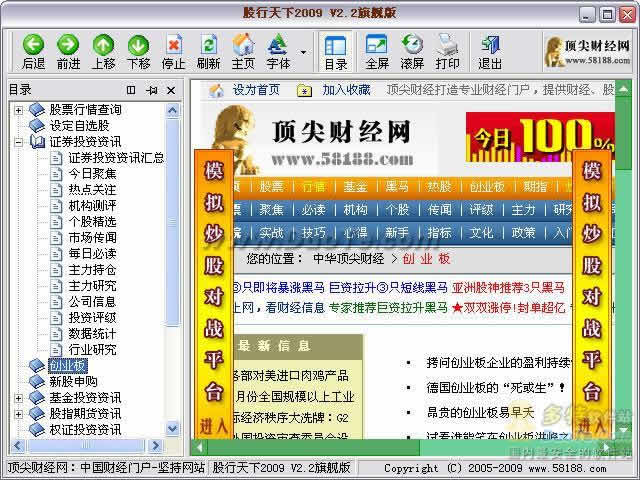640x480 pixels.
Task: Open 顶尖财经网 logo in toolbar
Action: (x=588, y=52)
